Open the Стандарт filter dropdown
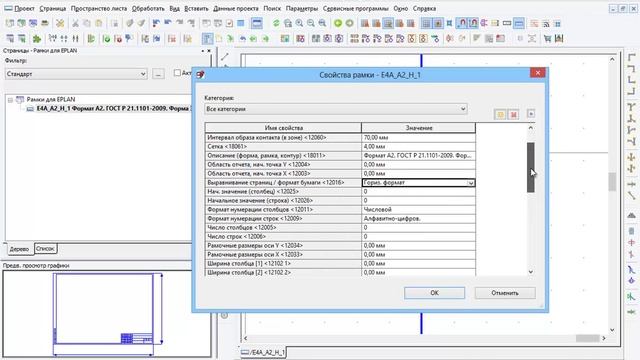Image resolution: width=640 pixels, height=360 pixels. pos(76,74)
